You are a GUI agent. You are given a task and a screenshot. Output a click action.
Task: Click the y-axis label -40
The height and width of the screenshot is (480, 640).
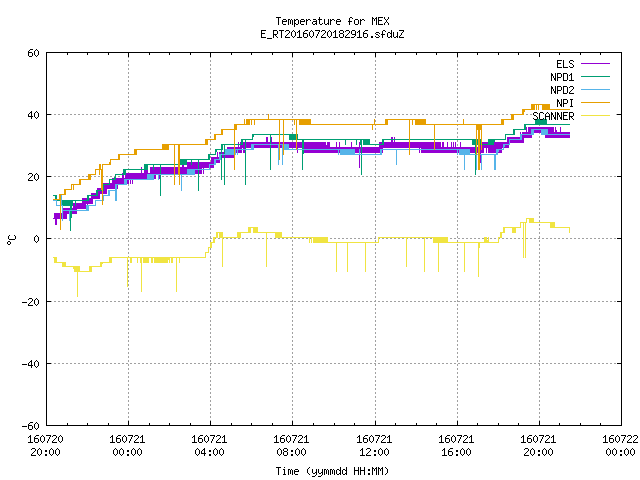pos(31,364)
